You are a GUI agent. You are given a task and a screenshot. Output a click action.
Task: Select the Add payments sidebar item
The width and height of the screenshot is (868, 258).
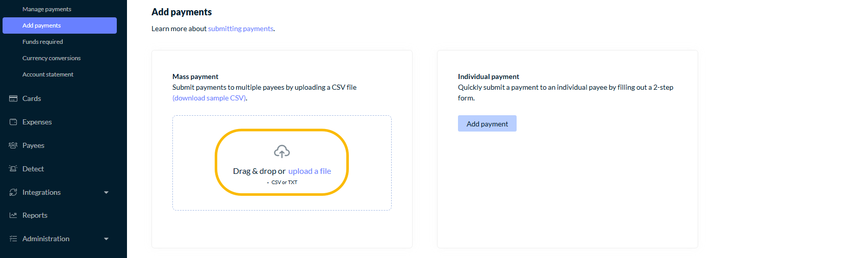[x=60, y=25]
